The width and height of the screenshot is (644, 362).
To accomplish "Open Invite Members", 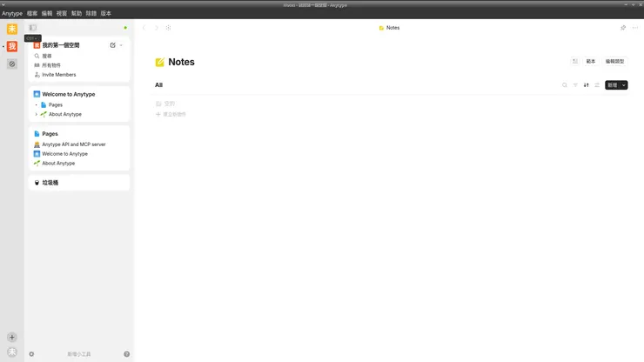I will pyautogui.click(x=79, y=75).
